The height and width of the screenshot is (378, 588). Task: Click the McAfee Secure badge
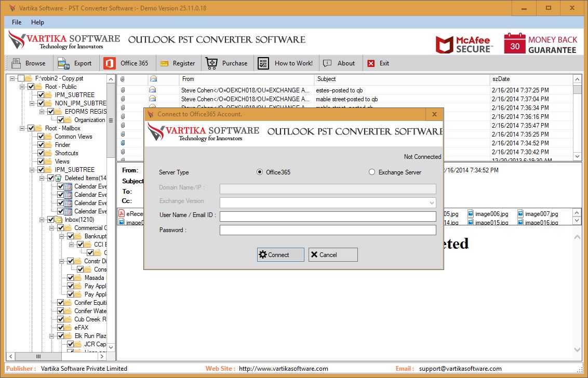464,44
